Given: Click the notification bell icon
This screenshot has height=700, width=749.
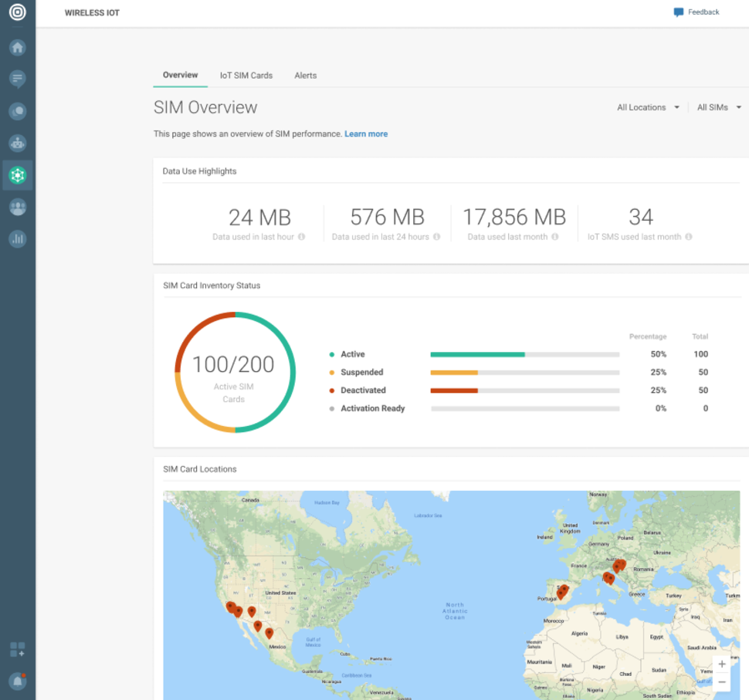Looking at the screenshot, I should point(17,681).
